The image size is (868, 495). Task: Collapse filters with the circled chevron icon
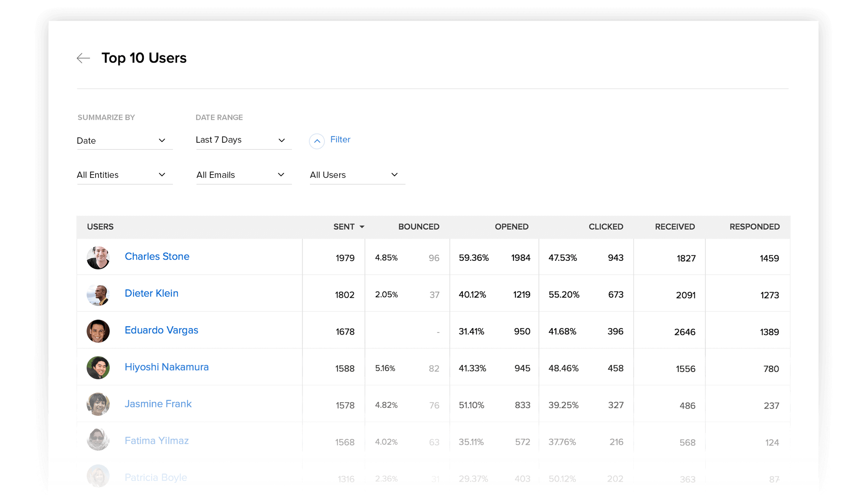[317, 141]
